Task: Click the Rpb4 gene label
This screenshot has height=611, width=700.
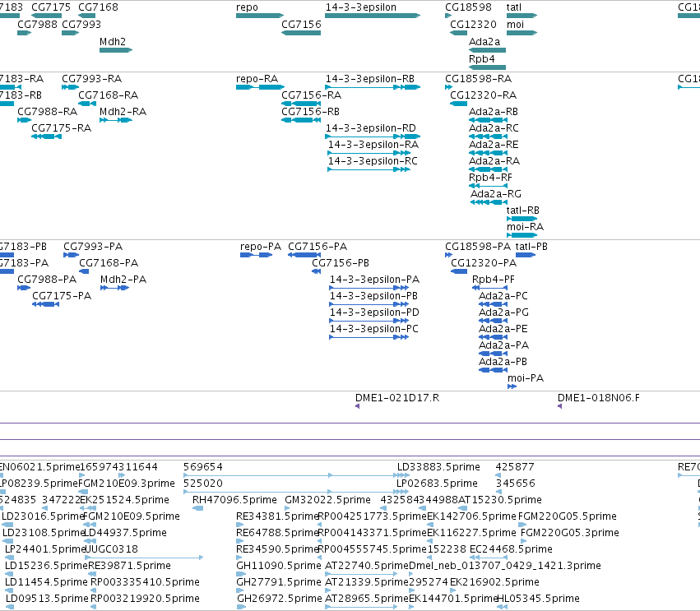Action: point(482,59)
